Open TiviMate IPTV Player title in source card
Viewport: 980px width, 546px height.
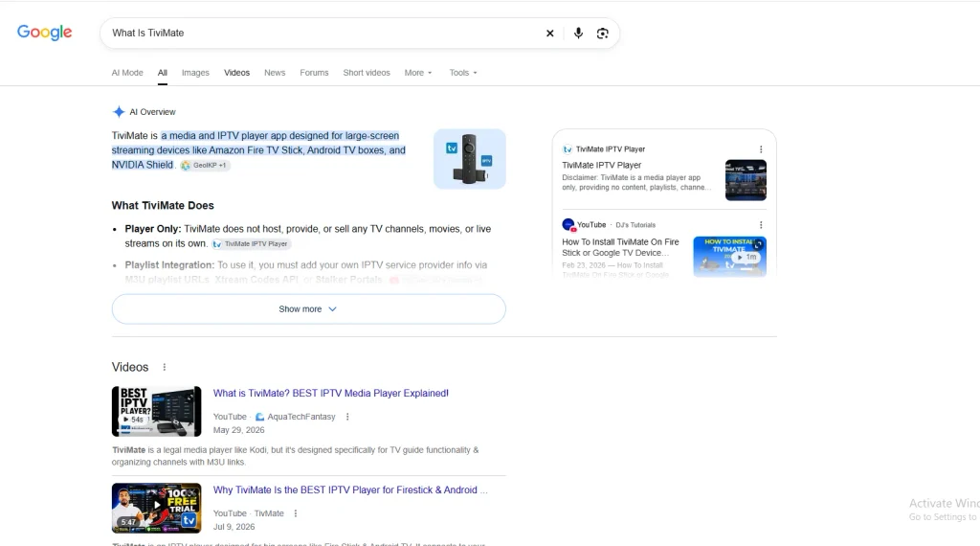tap(601, 165)
